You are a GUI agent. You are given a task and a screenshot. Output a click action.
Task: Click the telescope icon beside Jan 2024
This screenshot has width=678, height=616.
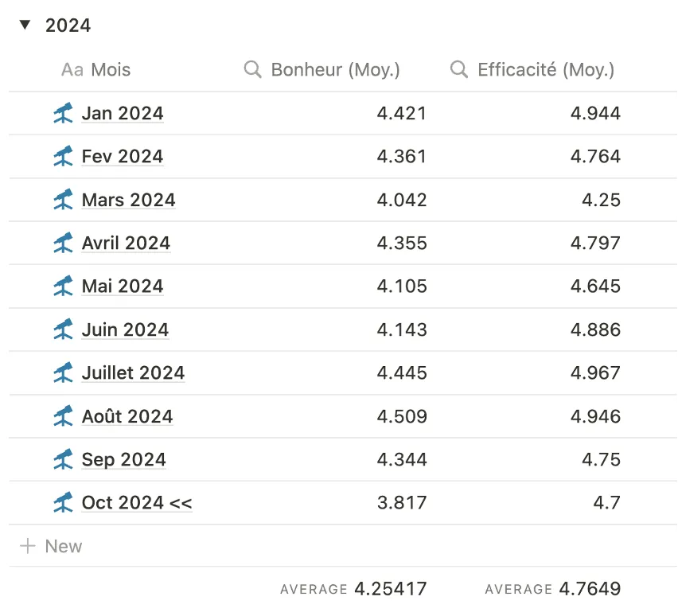point(63,113)
